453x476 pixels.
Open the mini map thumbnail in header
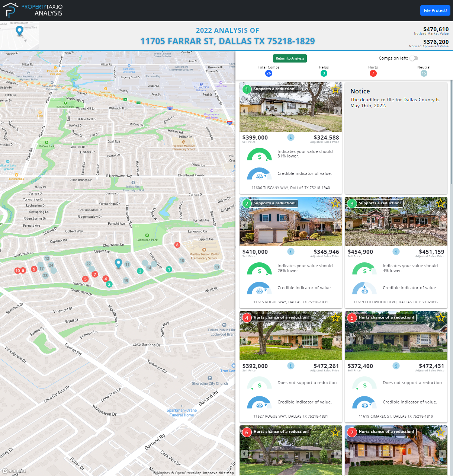click(x=19, y=36)
